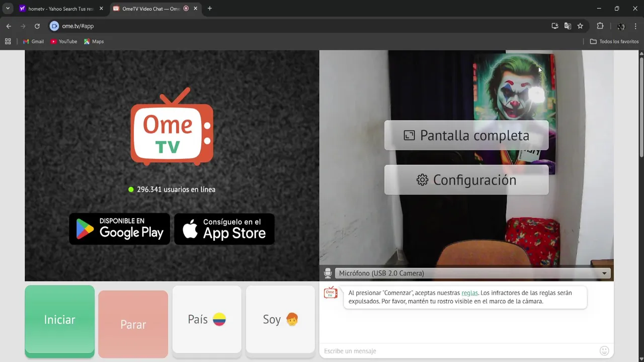Open the emoji picker smiley icon
Image resolution: width=644 pixels, height=362 pixels.
click(x=604, y=351)
